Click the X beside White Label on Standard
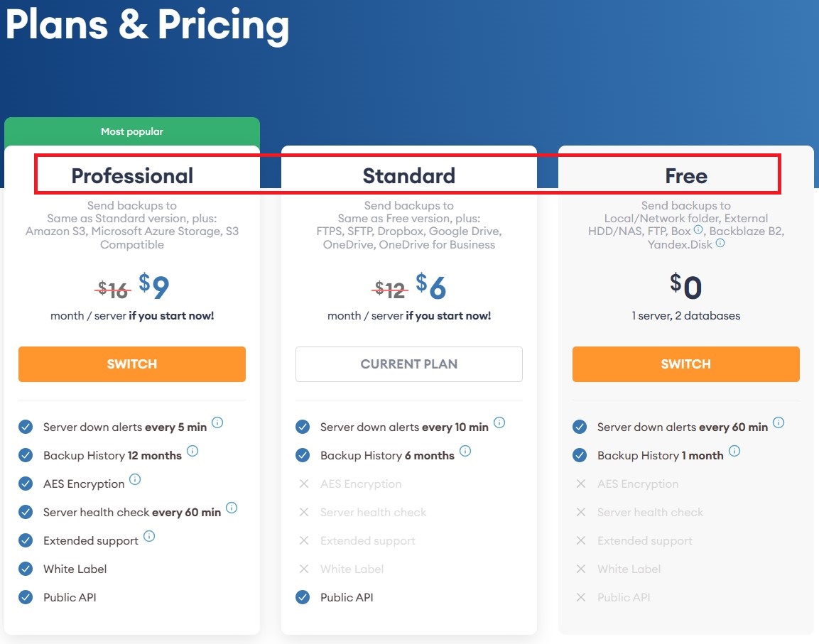The image size is (819, 644). tap(303, 569)
